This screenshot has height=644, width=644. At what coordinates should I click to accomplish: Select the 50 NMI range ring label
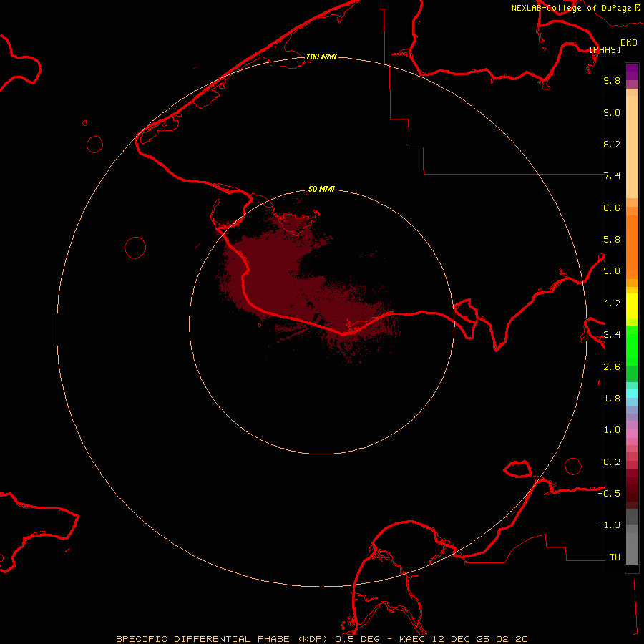point(321,189)
